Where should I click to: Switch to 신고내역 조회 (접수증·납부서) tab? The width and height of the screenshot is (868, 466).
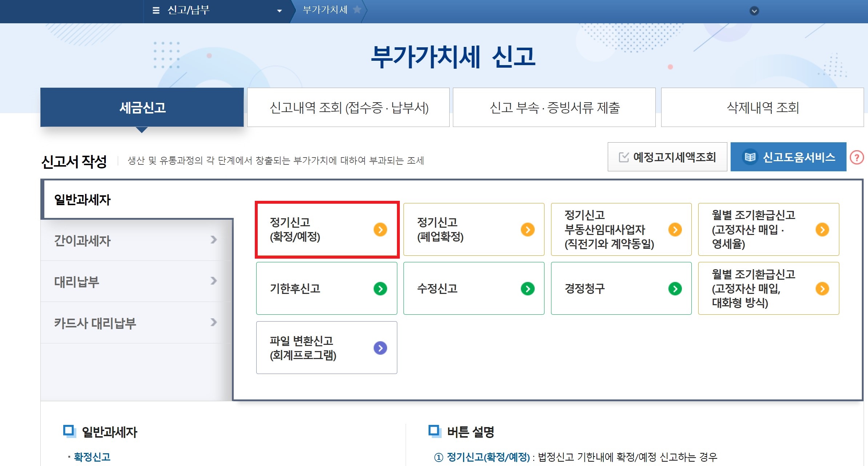point(349,108)
